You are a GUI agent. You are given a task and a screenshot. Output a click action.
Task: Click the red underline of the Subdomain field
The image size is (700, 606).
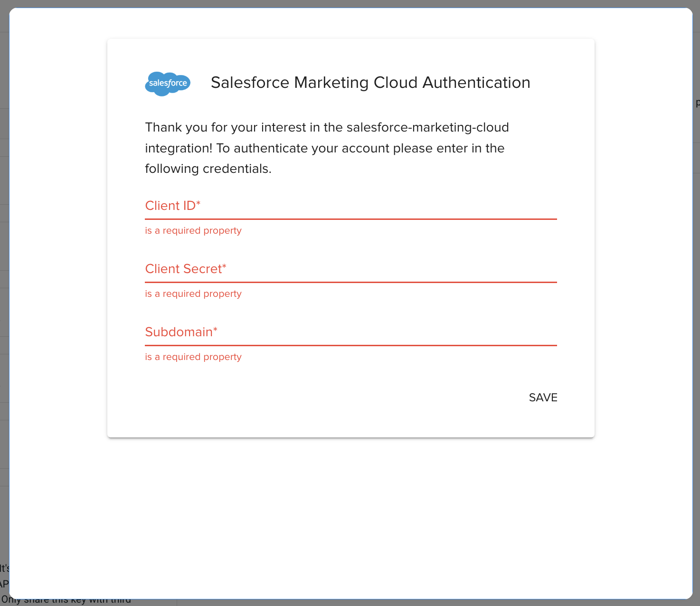coord(350,345)
